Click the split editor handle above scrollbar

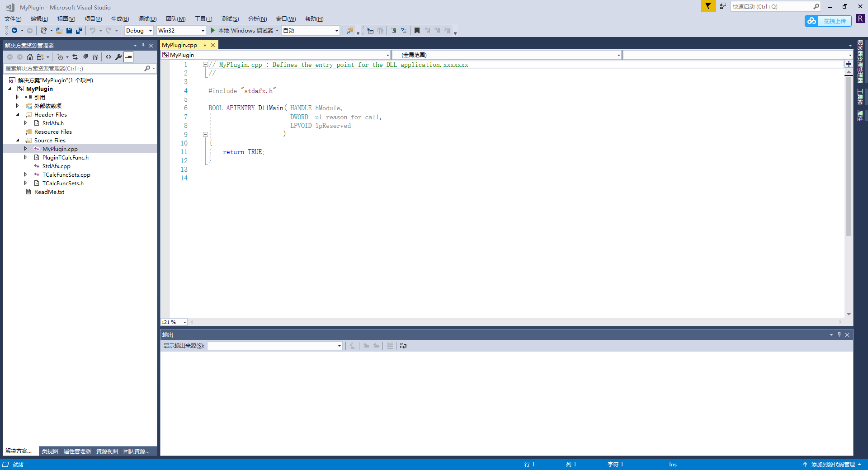tap(849, 64)
